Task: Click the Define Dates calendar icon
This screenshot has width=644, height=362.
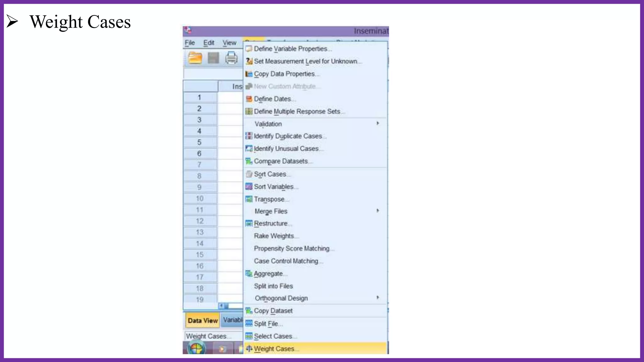Action: [249, 99]
